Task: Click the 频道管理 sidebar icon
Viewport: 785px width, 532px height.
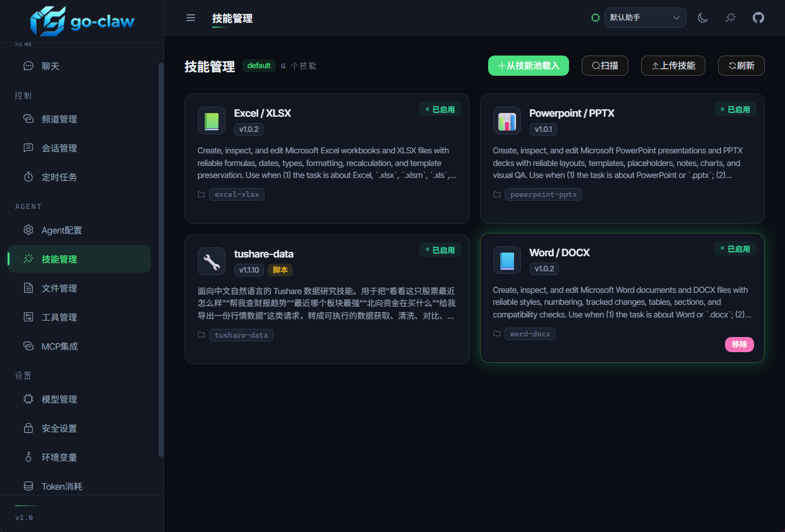Action: 28,119
